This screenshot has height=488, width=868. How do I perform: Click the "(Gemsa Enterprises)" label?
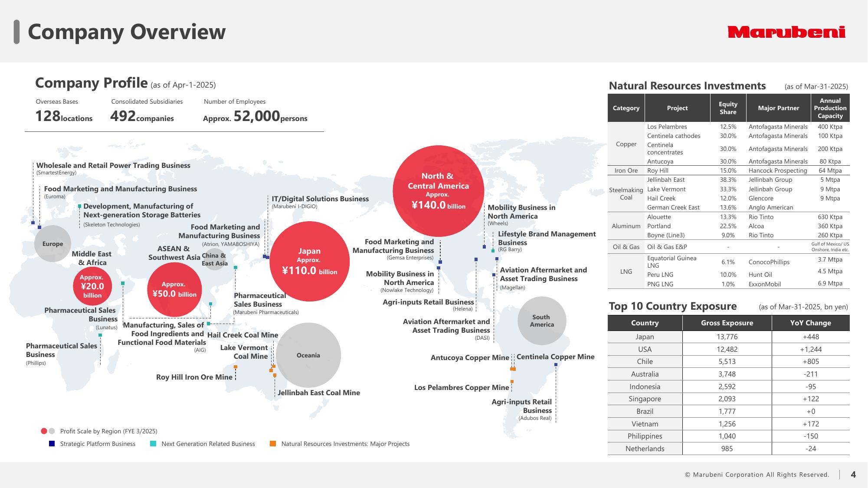point(410,258)
